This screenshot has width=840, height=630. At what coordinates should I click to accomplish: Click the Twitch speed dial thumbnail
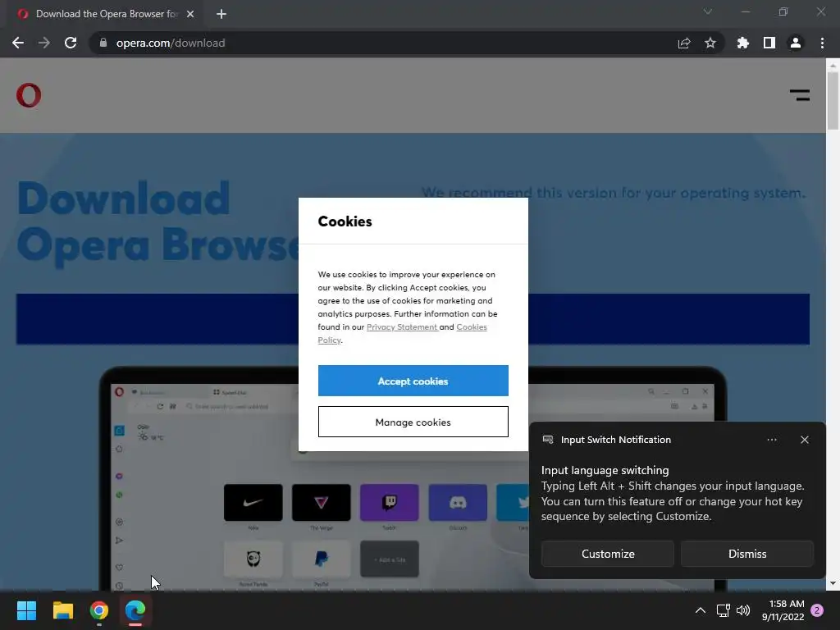pyautogui.click(x=390, y=503)
